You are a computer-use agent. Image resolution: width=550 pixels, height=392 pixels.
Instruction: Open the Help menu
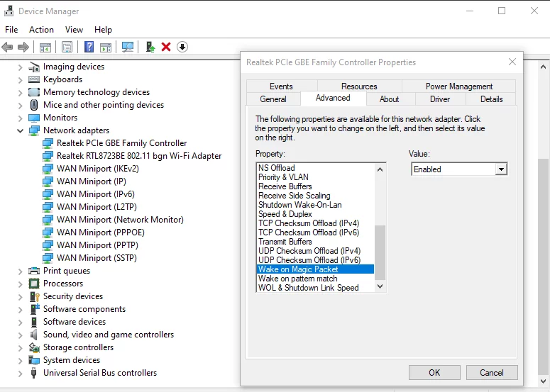point(103,30)
